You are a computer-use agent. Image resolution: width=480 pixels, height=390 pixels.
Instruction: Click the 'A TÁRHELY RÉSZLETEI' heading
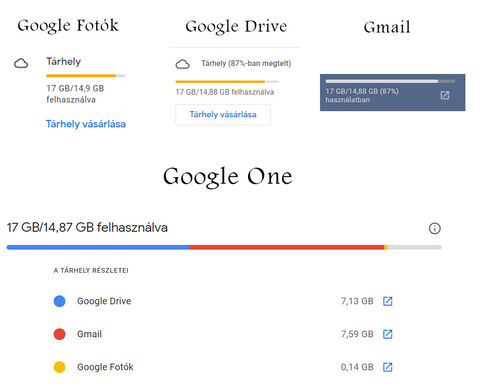tap(91, 270)
